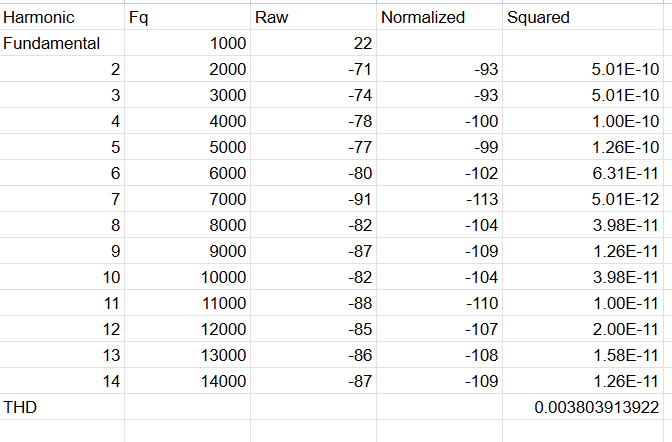Select the Normalized header cell

click(x=439, y=17)
